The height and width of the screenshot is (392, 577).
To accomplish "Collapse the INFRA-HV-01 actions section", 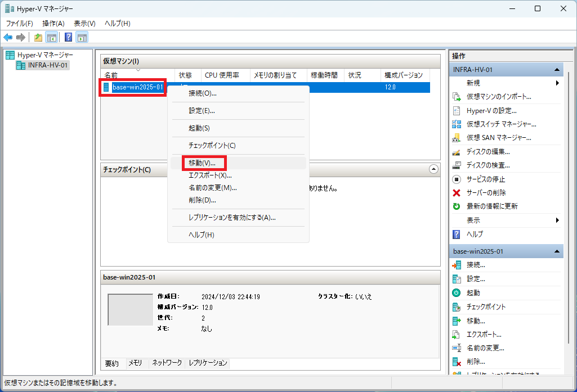I will pos(557,70).
